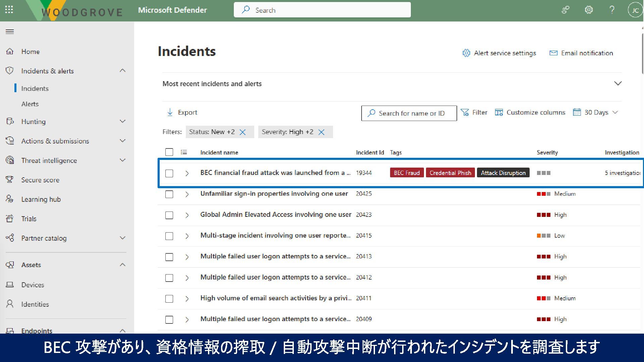
Task: Open the app launcher waffle icon
Action: (9, 10)
